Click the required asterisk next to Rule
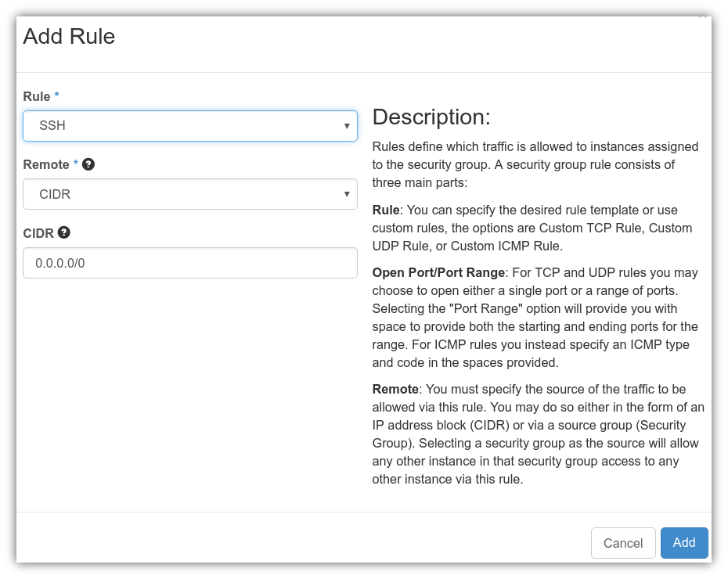The width and height of the screenshot is (728, 579). (x=56, y=96)
